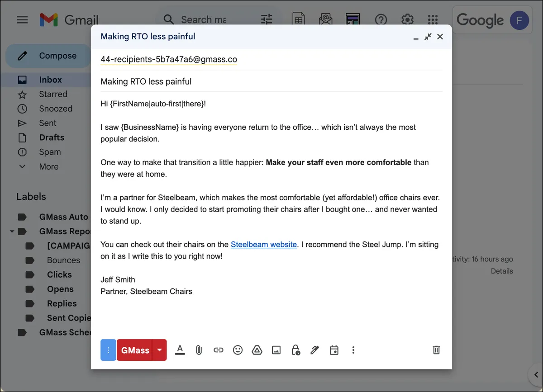The image size is (543, 392).
Task: Set up a meeting calendar icon
Action: click(334, 350)
